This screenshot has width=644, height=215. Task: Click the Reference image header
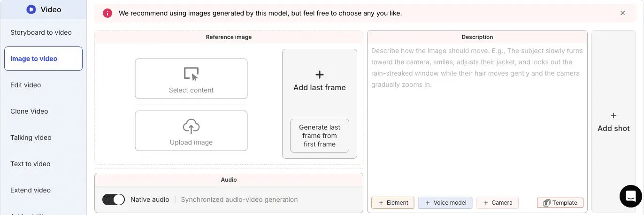coord(229,37)
